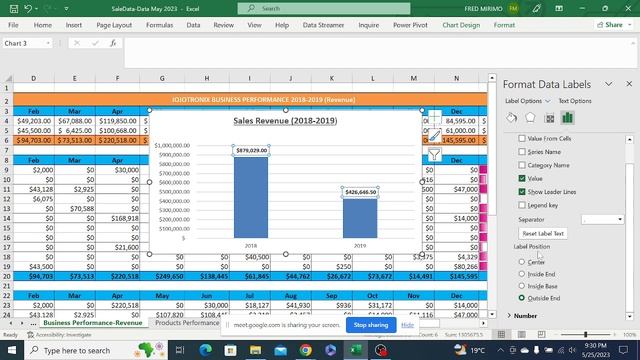Open the Insert ribbon tab
The height and width of the screenshot is (360, 640).
[73, 25]
